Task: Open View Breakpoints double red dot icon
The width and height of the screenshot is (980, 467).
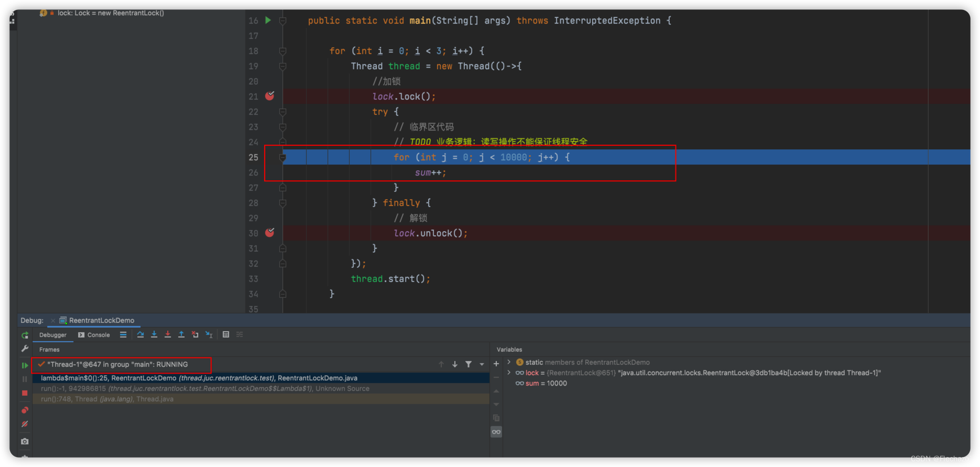Action: tap(25, 410)
